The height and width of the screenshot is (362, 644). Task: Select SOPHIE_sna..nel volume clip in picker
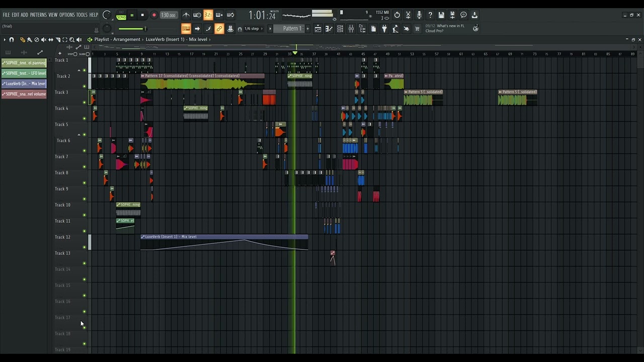pos(24,94)
